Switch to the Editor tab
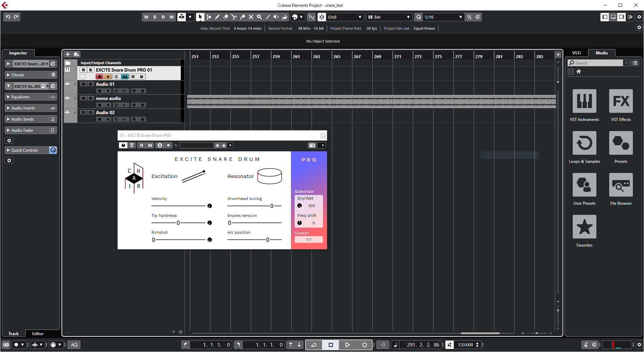644x352 pixels. coord(38,334)
